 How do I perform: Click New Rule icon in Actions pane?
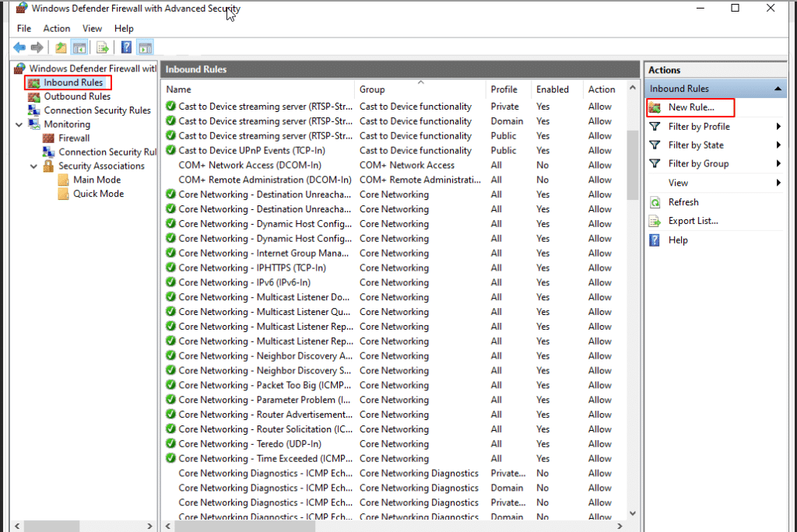click(x=655, y=107)
